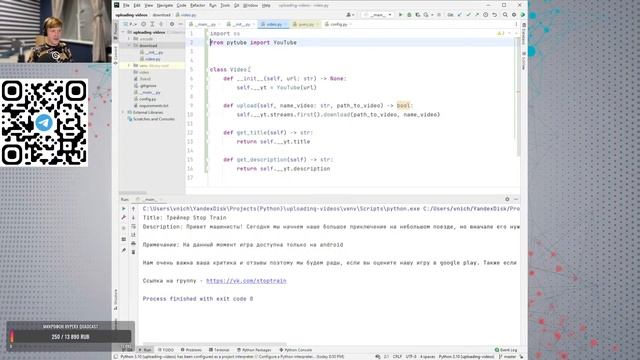Click the Git rollback undo arrow icon
640x360 pixels.
pos(494,15)
